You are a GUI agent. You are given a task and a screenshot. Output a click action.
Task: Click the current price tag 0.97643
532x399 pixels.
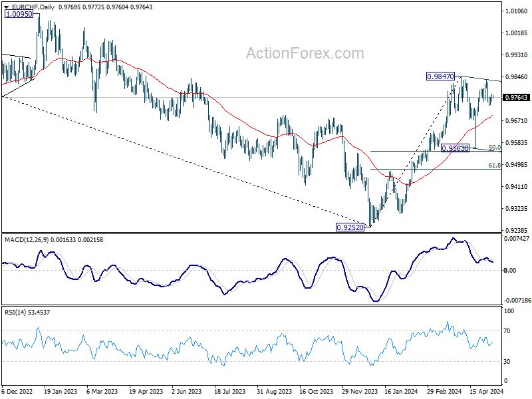point(517,97)
